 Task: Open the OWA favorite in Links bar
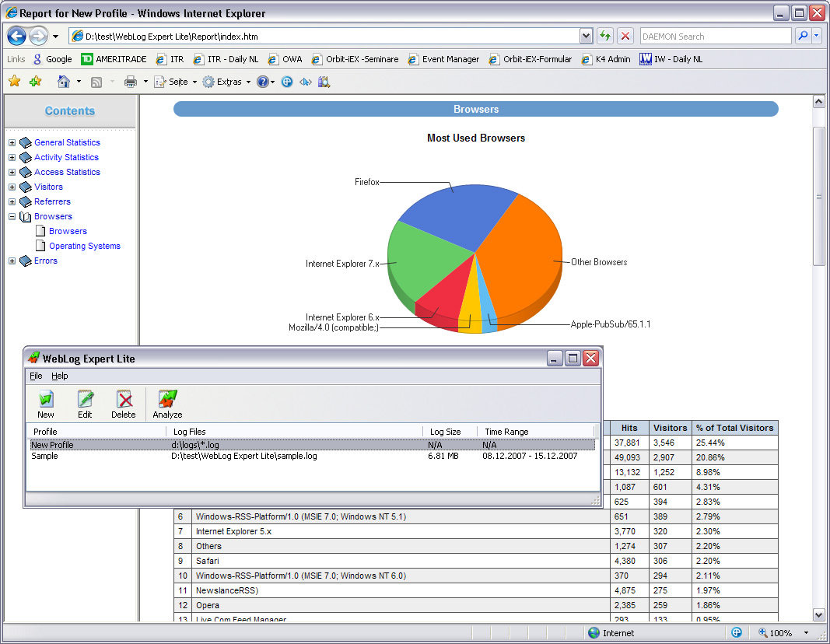[285, 59]
